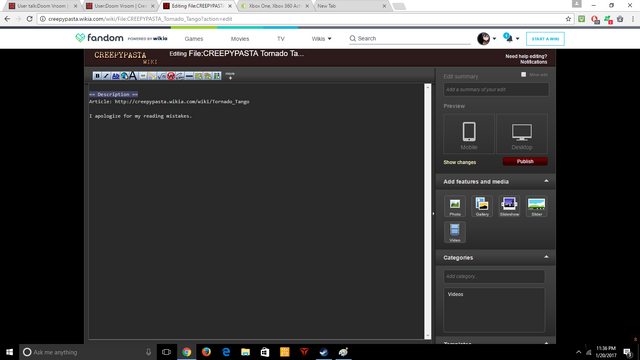Open user avatar account dropdown
640x360 pixels.
click(x=487, y=39)
